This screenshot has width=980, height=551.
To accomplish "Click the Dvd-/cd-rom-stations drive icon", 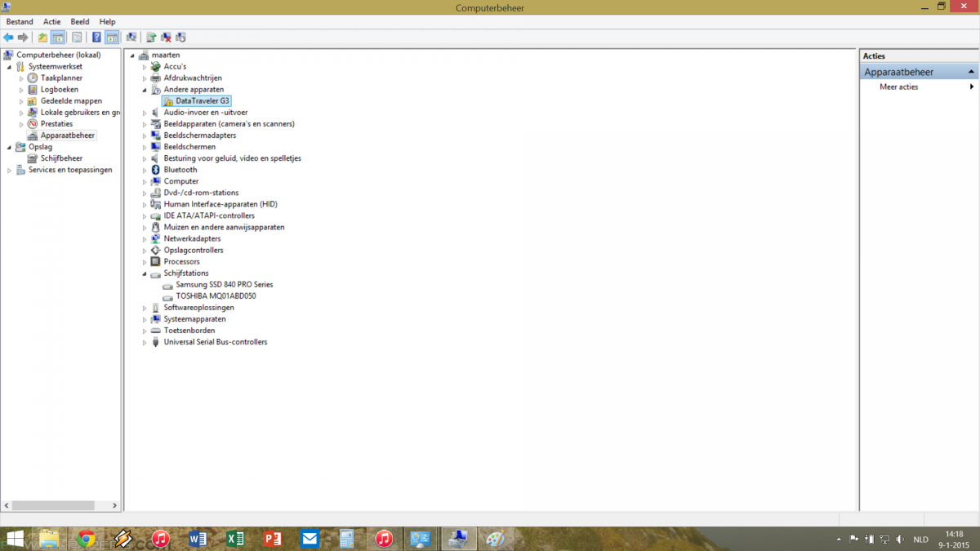I will tap(155, 193).
